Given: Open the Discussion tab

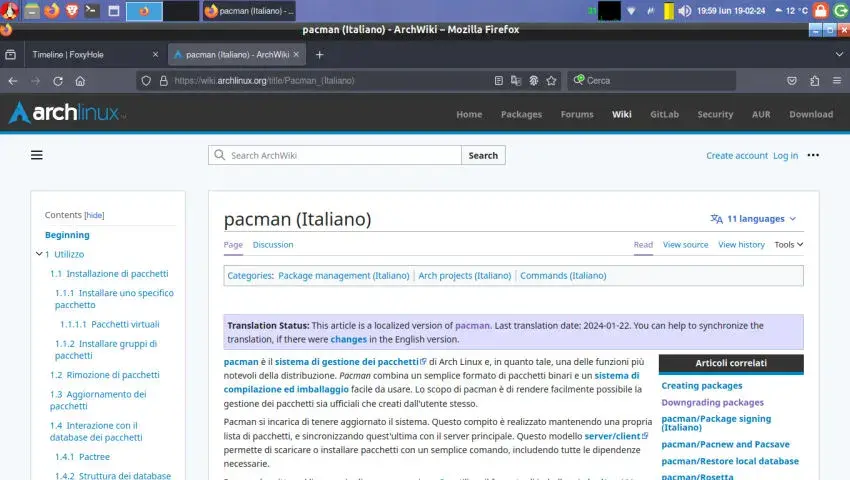Looking at the screenshot, I should 273,245.
